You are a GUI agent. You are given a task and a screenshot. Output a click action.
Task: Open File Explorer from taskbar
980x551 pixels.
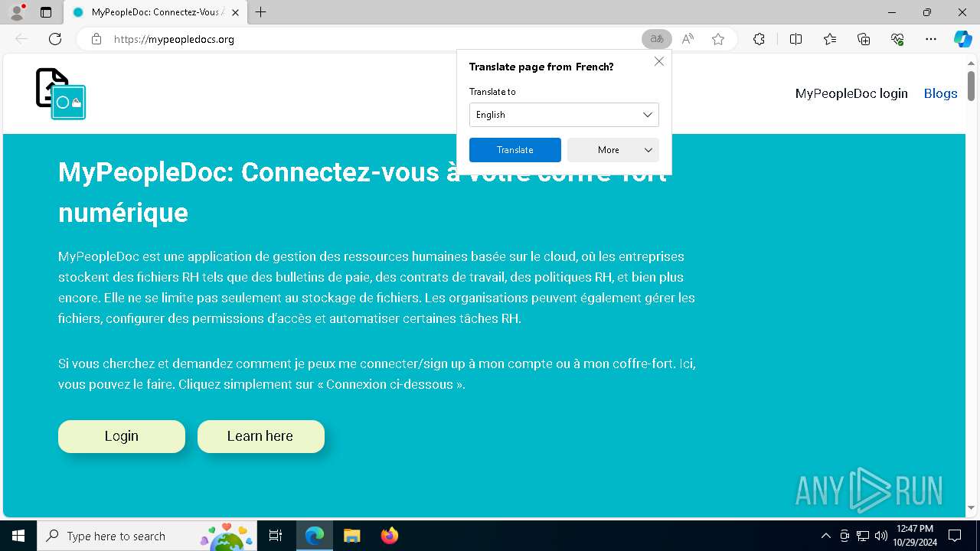tap(351, 536)
